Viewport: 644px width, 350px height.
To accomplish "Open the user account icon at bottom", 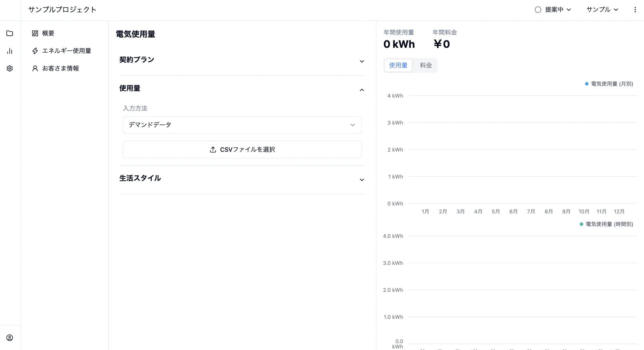I will point(10,338).
